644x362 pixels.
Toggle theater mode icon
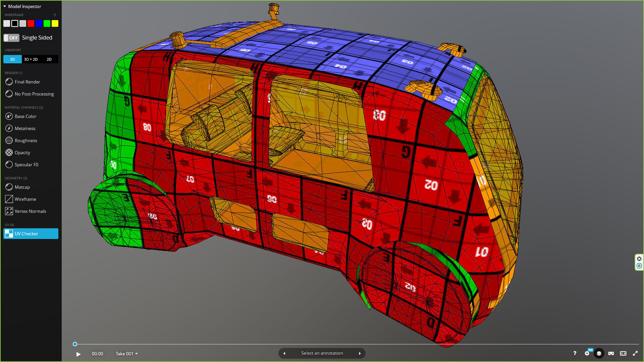coord(623,353)
